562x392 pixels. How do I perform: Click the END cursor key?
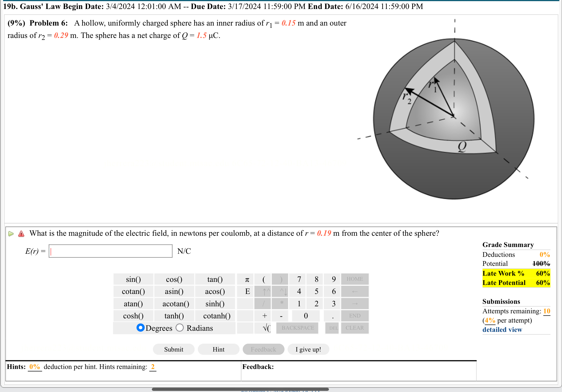(355, 316)
